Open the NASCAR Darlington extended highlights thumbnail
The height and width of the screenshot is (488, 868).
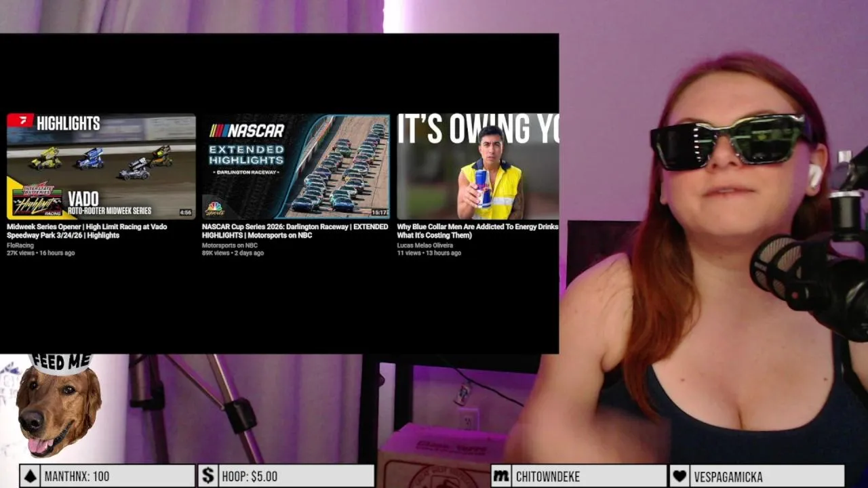pos(296,166)
